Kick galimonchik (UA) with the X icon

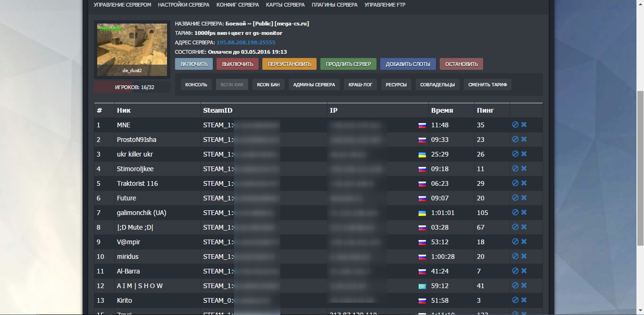tap(524, 212)
